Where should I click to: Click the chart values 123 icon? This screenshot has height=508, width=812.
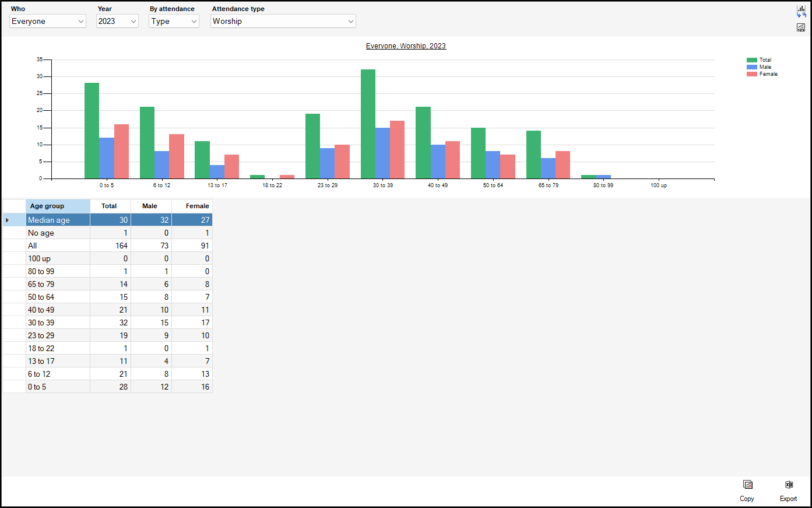click(x=801, y=27)
